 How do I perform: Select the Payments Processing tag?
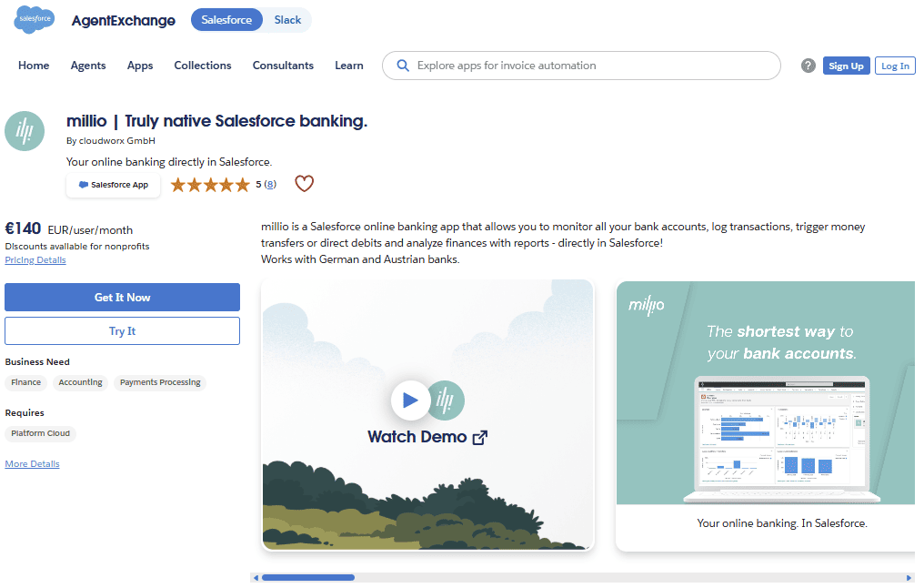[160, 382]
